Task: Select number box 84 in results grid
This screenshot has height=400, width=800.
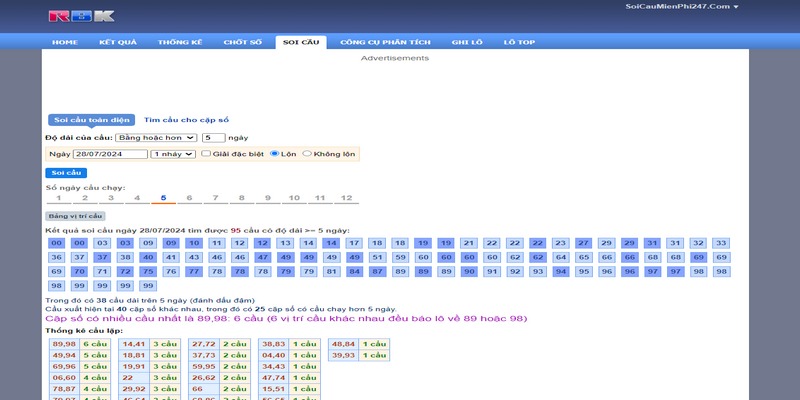Action: pyautogui.click(x=354, y=271)
